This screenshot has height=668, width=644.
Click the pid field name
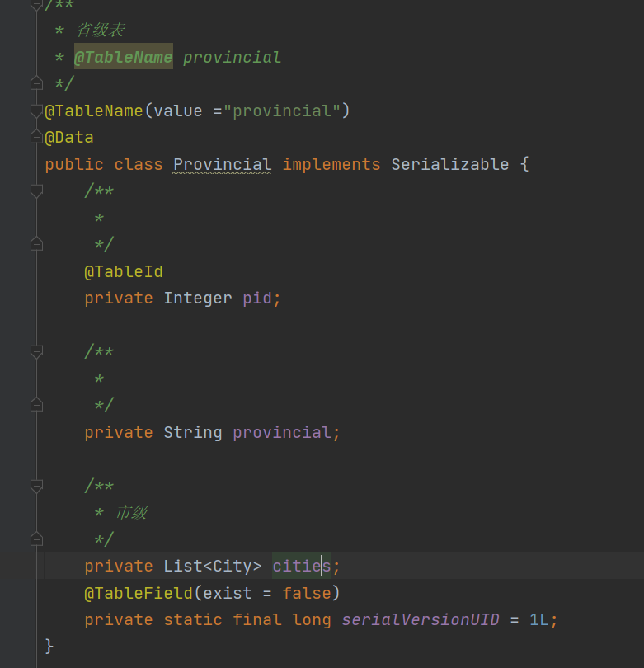[x=257, y=298]
